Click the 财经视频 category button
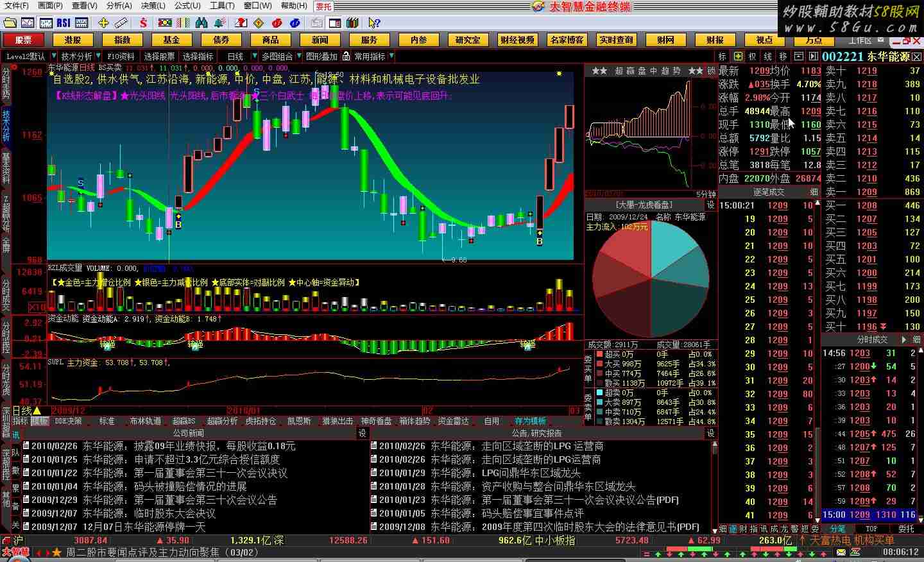This screenshot has height=562, width=924. [517, 40]
